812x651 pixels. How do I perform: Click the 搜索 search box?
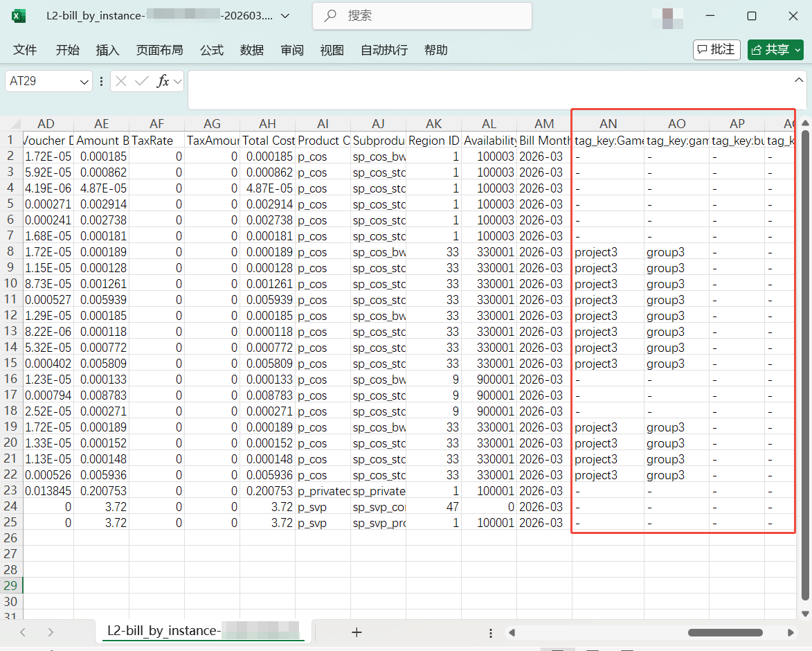[422, 16]
